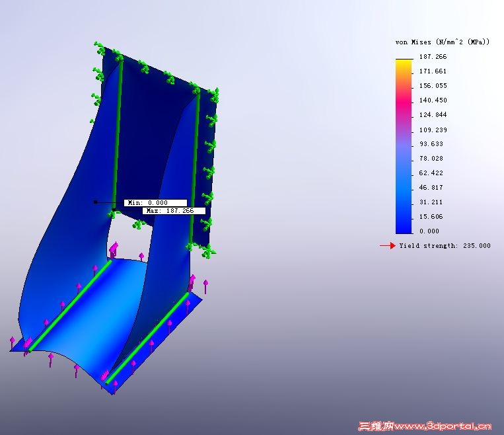The image size is (504, 435).
Task: Click legend value 15.606
Action: point(431,217)
